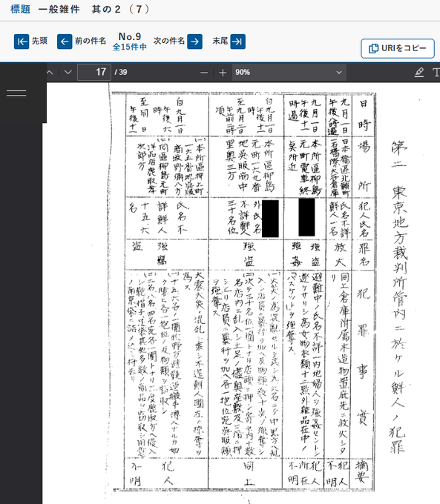
Task: Go to previous item (前の件名)
Action: point(65,42)
